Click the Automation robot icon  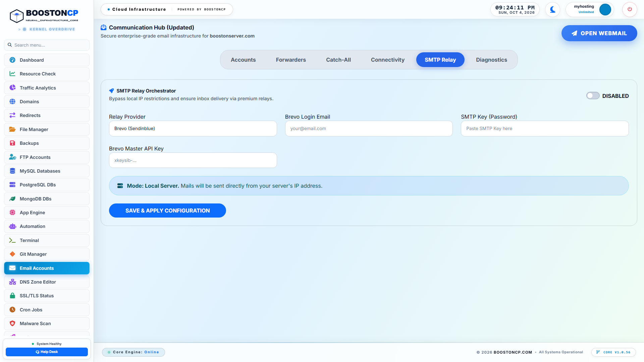12,226
